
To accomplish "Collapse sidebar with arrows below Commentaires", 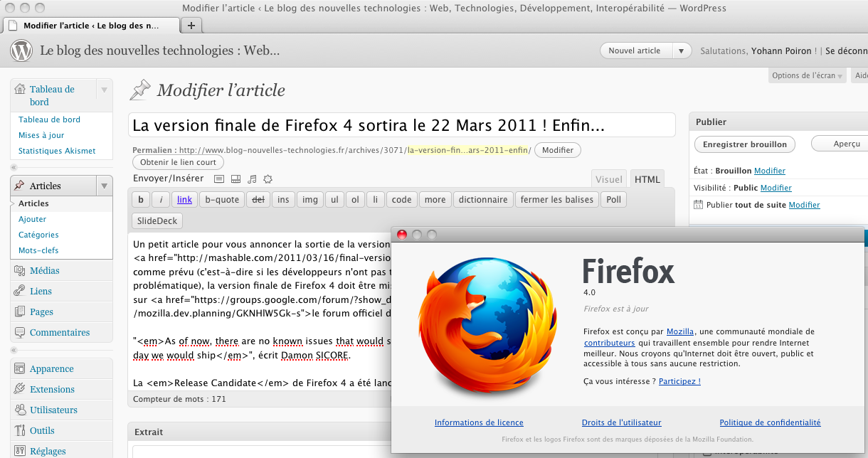I will (x=14, y=351).
